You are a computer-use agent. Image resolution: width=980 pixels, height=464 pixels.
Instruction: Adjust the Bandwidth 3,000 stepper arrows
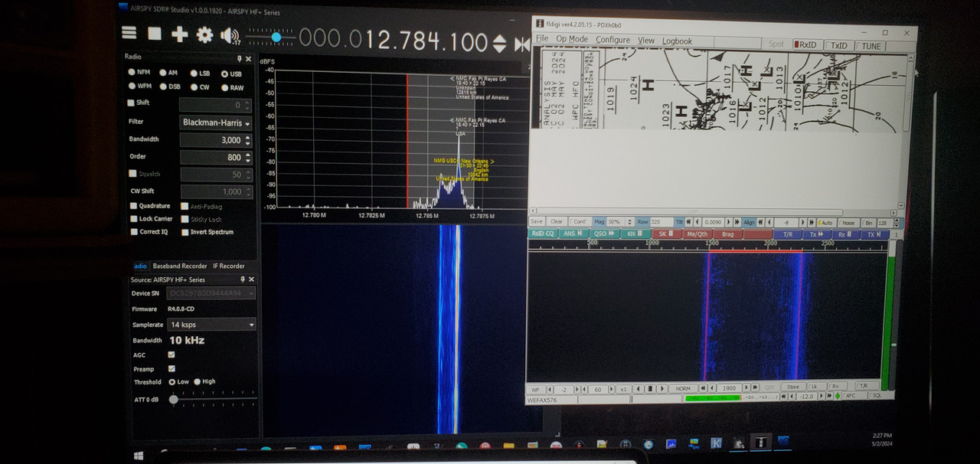tap(247, 140)
